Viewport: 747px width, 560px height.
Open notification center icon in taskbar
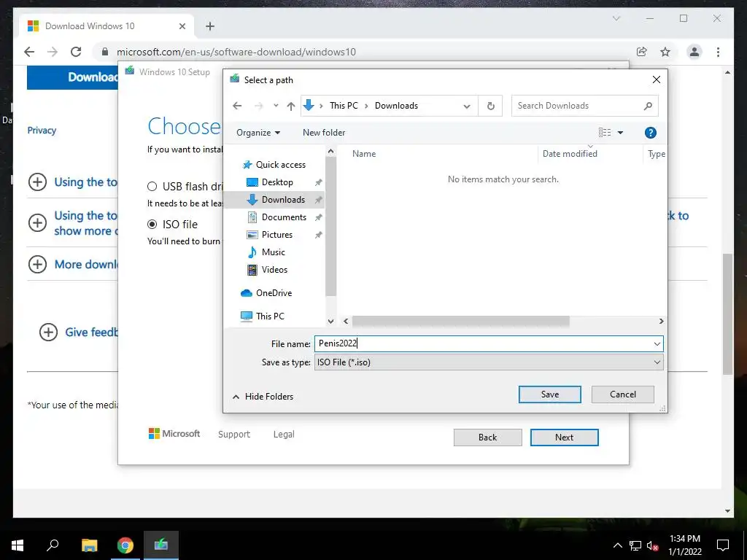click(723, 545)
